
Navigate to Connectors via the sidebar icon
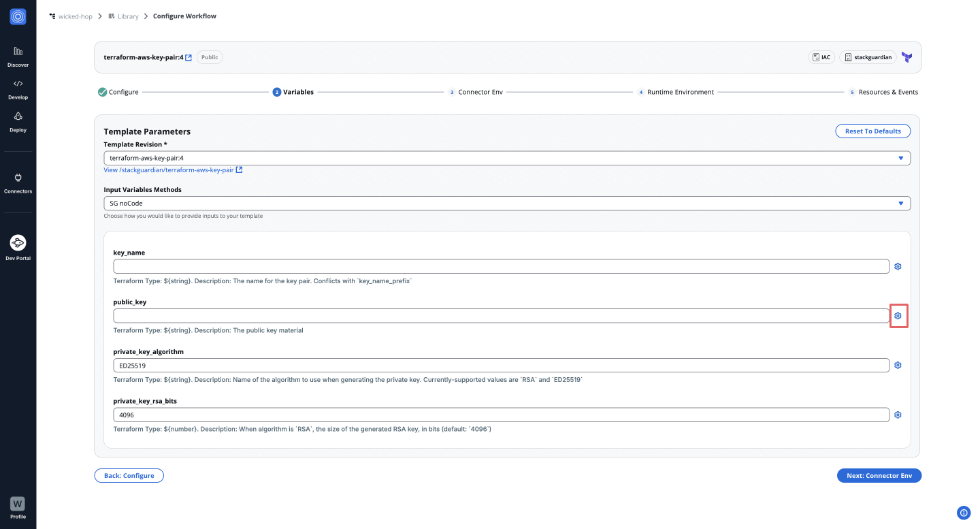tap(18, 181)
